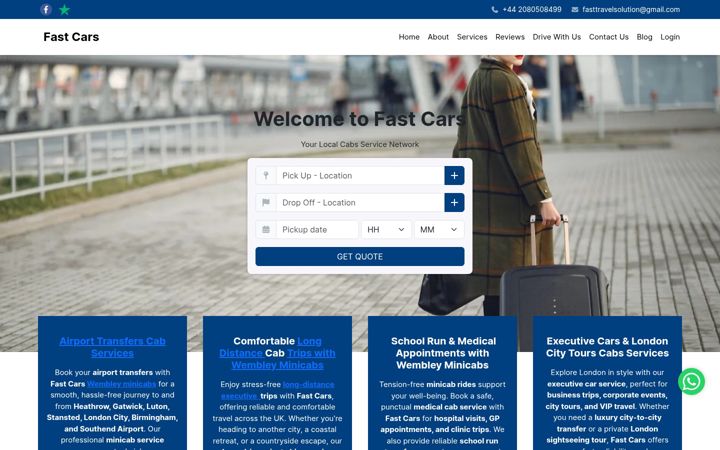This screenshot has height=450, width=720.
Task: Open the long-distance executive inline link
Action: [277, 390]
